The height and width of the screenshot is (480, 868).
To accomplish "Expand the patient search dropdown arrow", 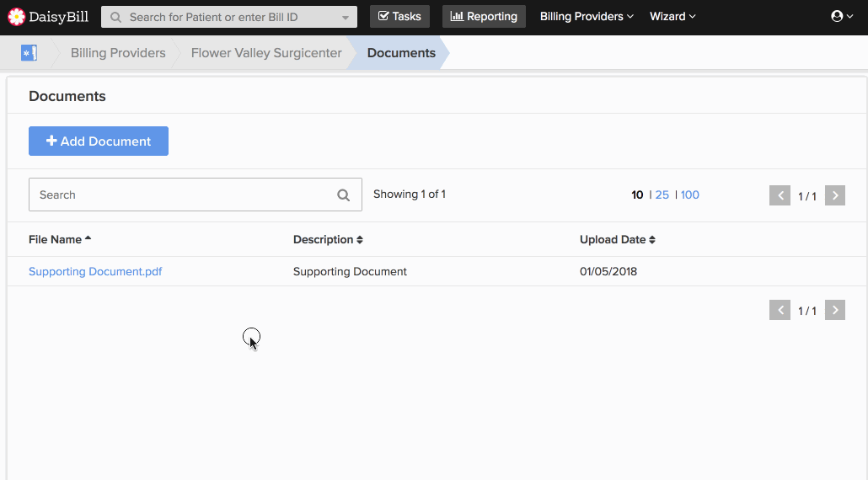I will click(346, 17).
